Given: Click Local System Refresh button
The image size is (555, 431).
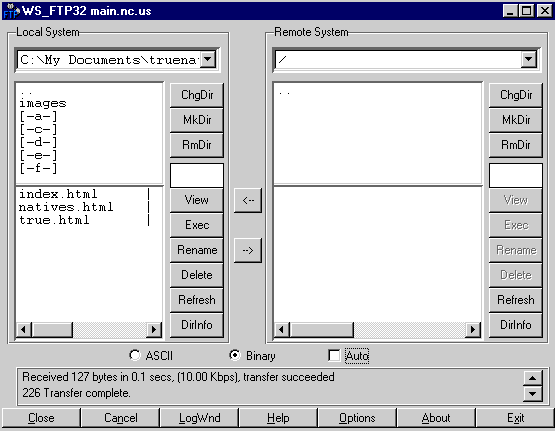Looking at the screenshot, I should click(x=197, y=300).
